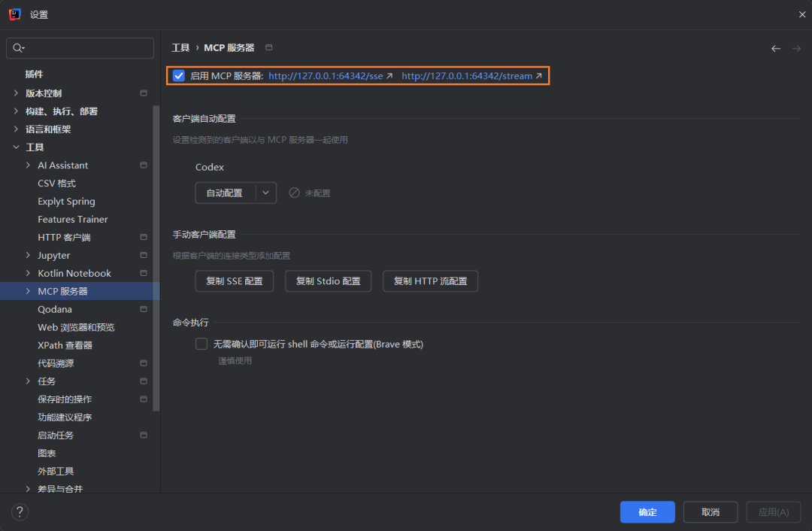Focus the settings search input field
812x531 pixels.
coord(80,48)
